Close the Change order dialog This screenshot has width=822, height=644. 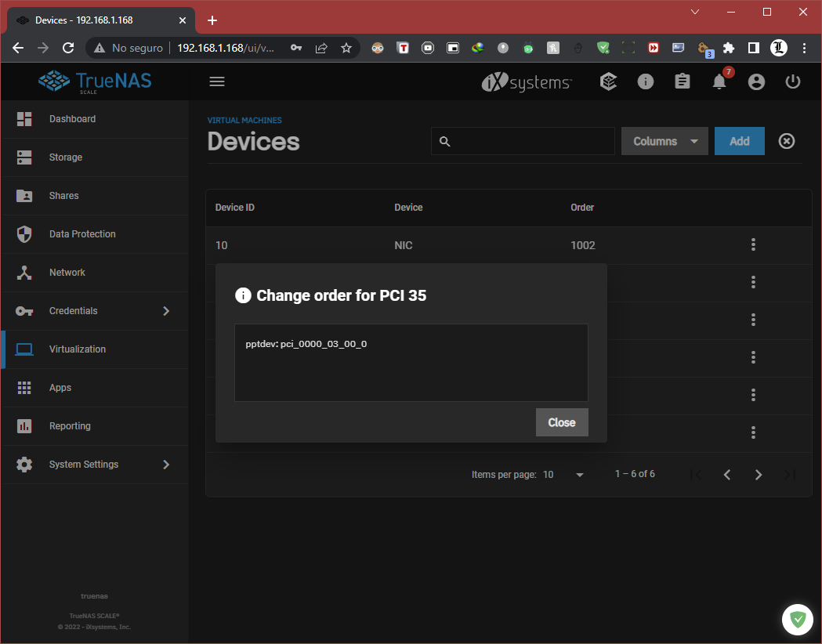[562, 422]
